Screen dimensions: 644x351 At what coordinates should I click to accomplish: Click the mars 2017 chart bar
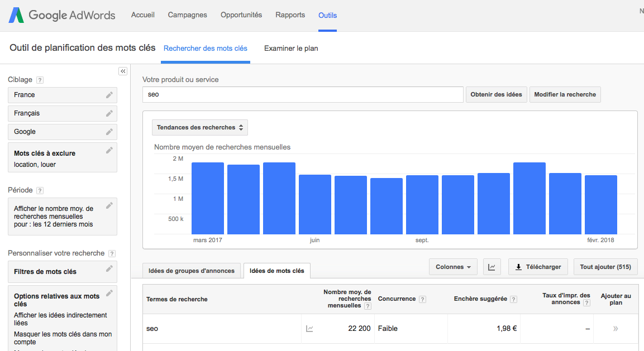[208, 198]
